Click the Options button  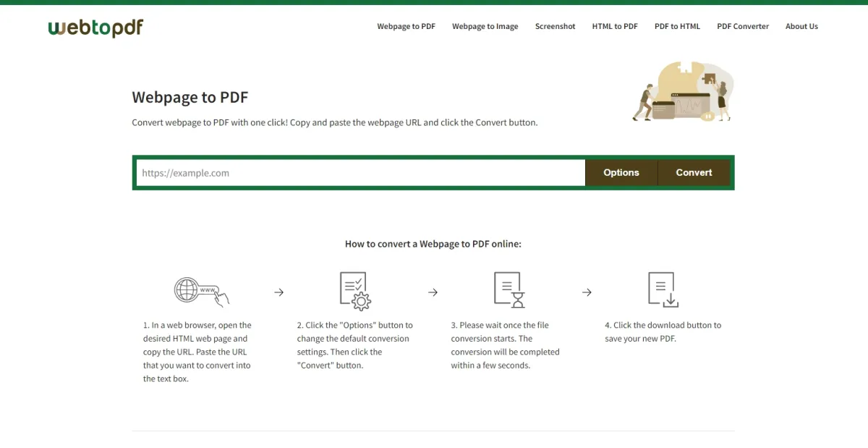(x=621, y=173)
